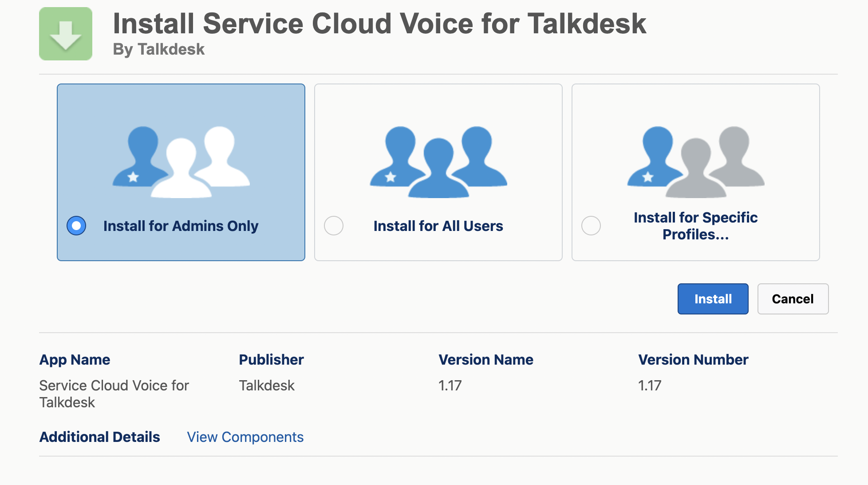The height and width of the screenshot is (485, 868).
Task: Open the View Components link
Action: click(x=245, y=437)
